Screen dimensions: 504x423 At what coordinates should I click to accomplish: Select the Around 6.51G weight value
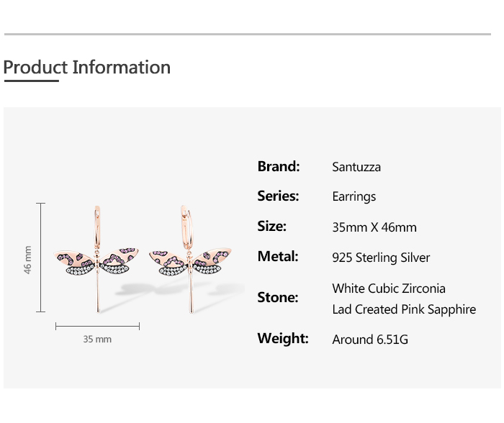point(370,340)
